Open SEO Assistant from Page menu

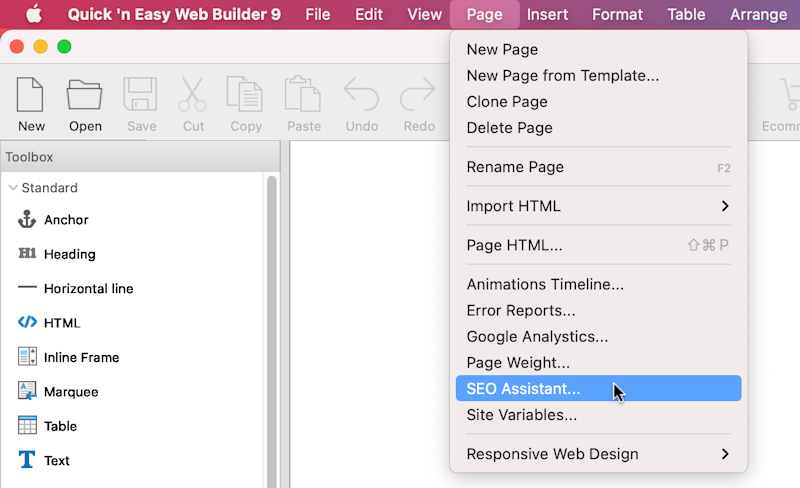coord(523,389)
